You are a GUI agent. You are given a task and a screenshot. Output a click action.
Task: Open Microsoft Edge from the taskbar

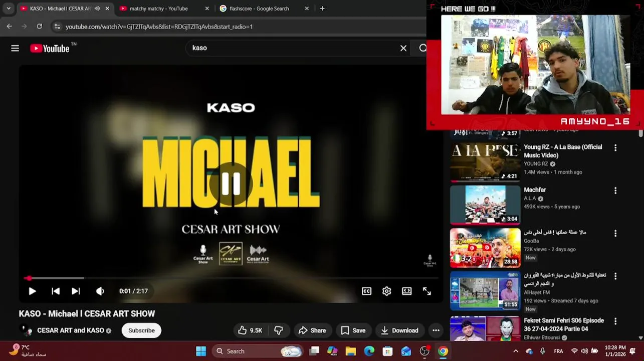(369, 351)
